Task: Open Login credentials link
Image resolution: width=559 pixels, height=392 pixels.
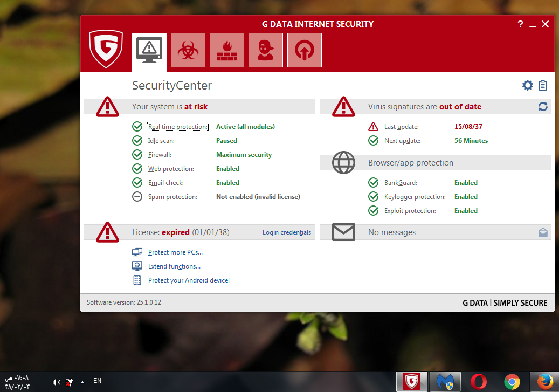Action: coord(287,232)
